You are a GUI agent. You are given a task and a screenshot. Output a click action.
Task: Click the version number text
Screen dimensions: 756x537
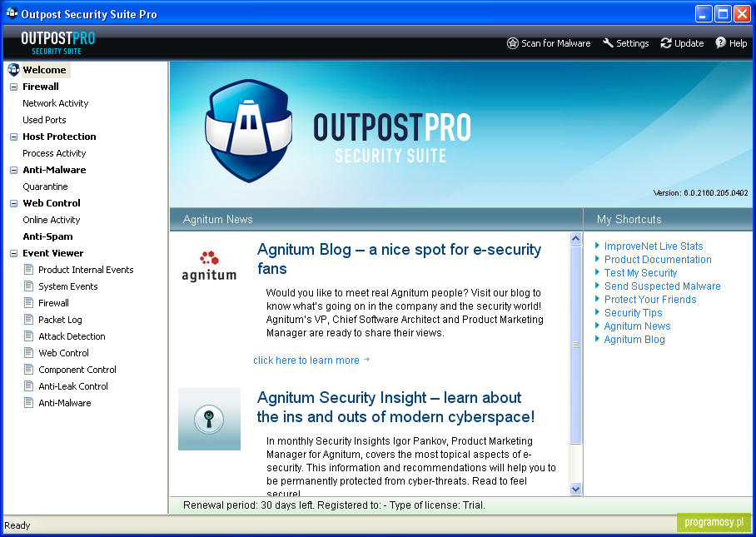700,193
